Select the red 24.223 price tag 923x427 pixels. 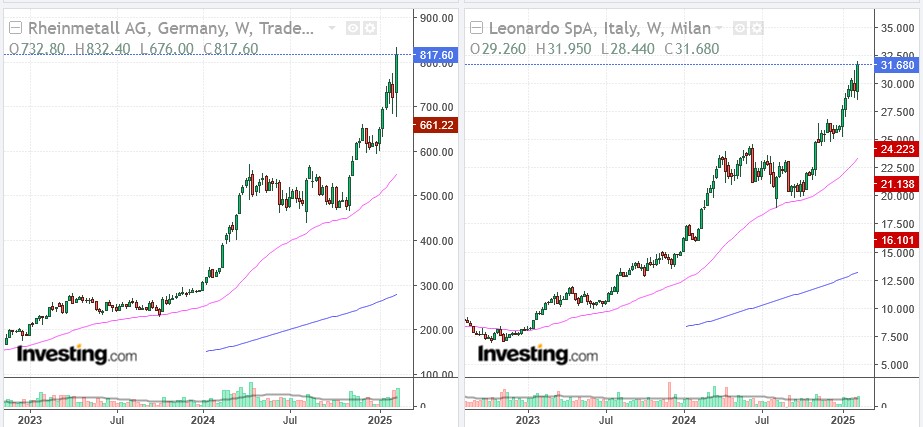893,149
